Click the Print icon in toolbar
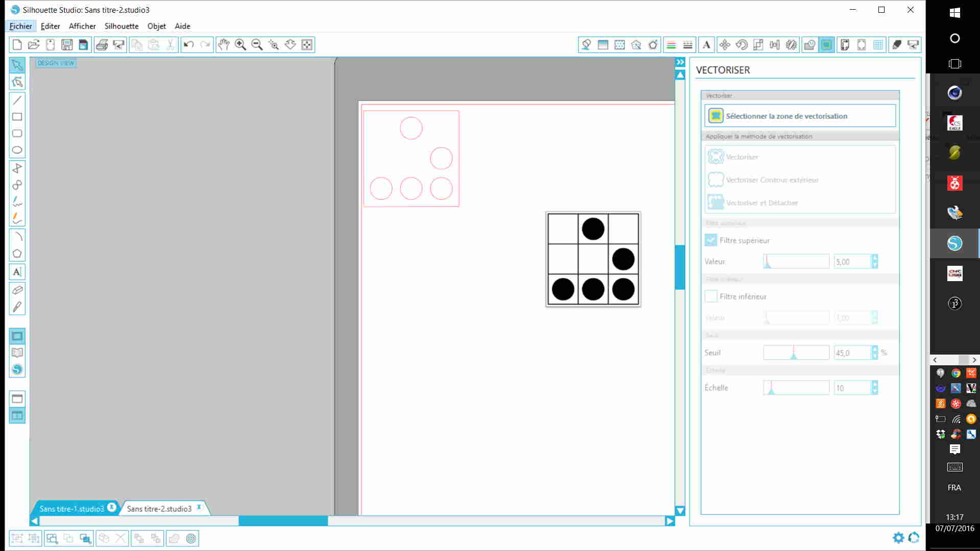 102,45
